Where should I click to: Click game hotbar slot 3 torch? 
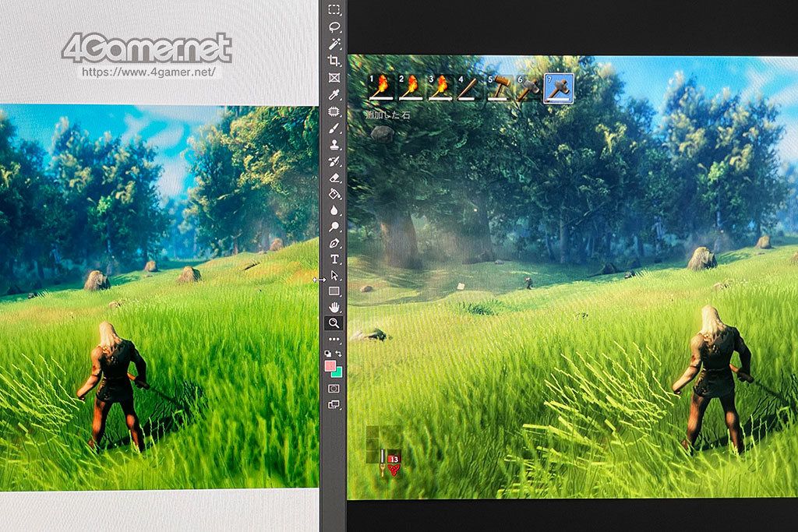click(441, 87)
